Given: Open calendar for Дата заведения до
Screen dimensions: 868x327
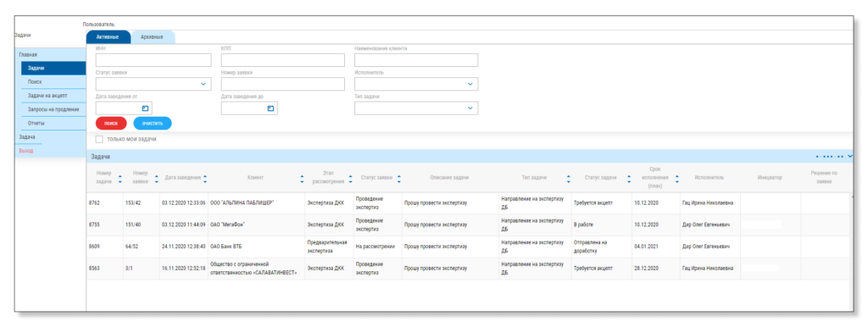Looking at the screenshot, I should [x=270, y=108].
